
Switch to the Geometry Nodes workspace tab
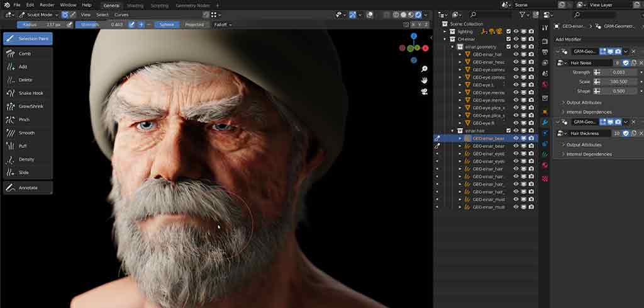pos(194,5)
